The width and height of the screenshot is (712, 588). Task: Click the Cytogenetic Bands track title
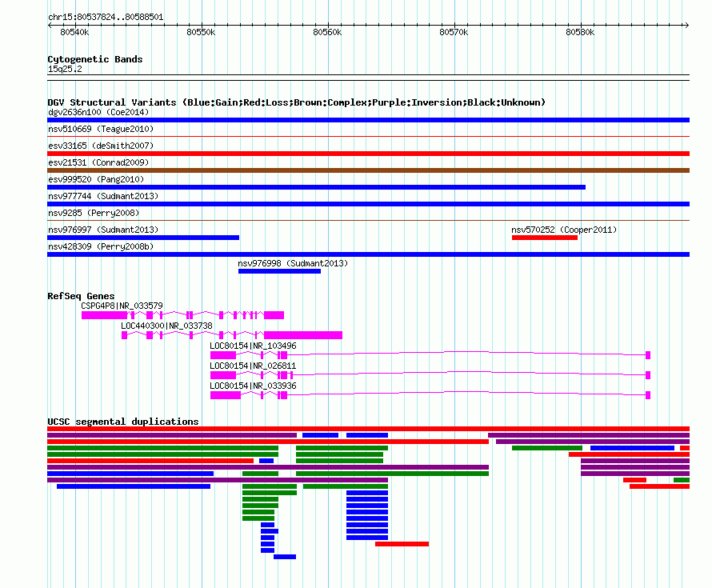[x=95, y=59]
